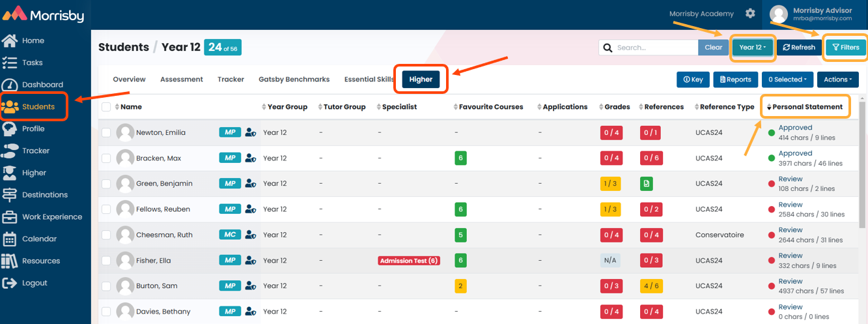Select checkbox for Fisher, Ella
Screen dimensions: 868x324
click(x=106, y=261)
